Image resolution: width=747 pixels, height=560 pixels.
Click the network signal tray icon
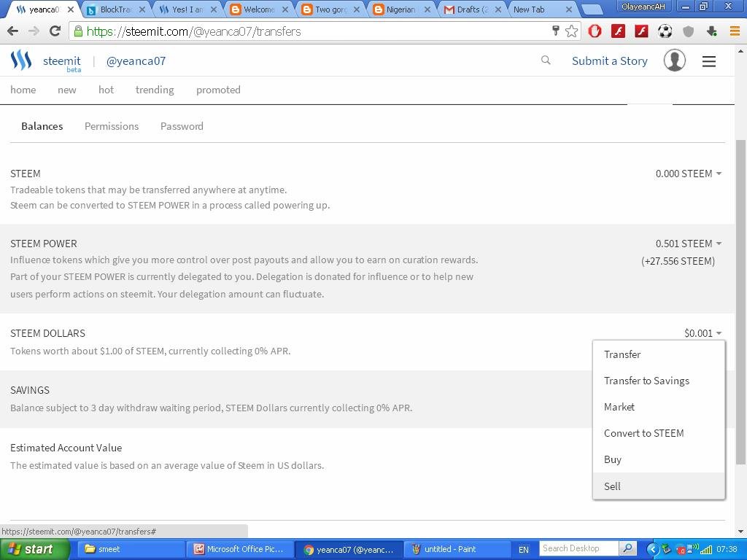pos(705,549)
